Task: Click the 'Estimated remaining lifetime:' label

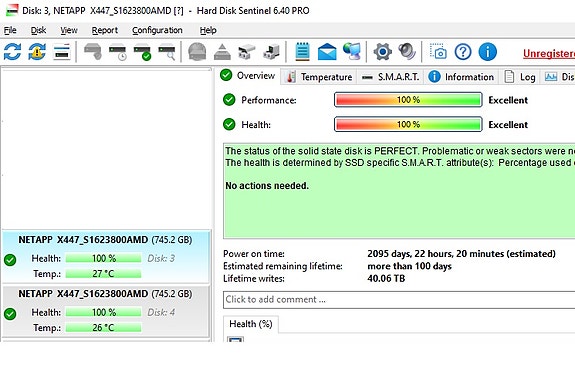Action: click(283, 266)
